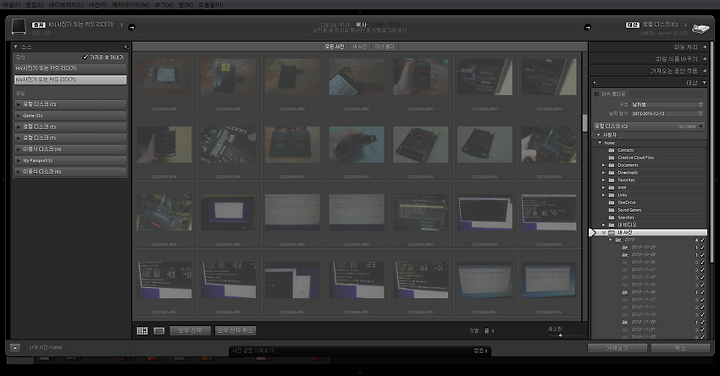720x376 pixels.
Task: Switch to loupe view
Action: [x=159, y=331]
